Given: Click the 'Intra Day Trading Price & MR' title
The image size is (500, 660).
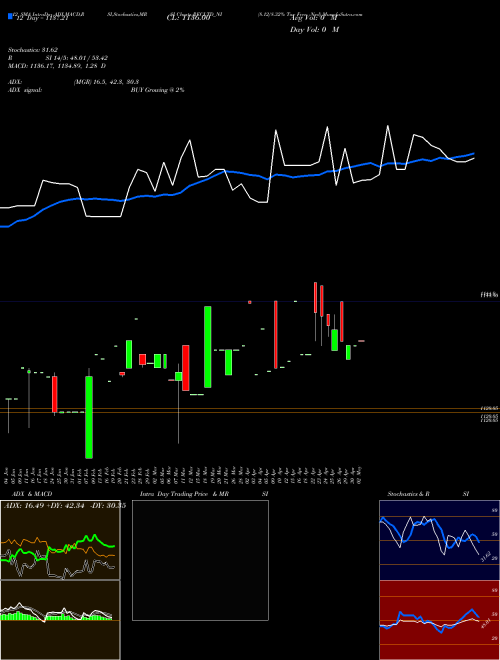Looking at the screenshot, I should 184,494.
